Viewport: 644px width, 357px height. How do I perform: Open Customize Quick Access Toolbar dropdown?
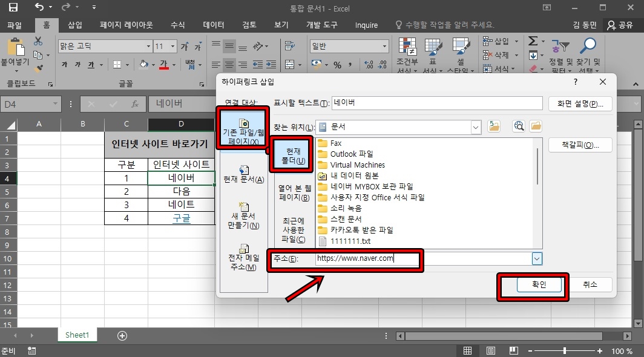(94, 7)
